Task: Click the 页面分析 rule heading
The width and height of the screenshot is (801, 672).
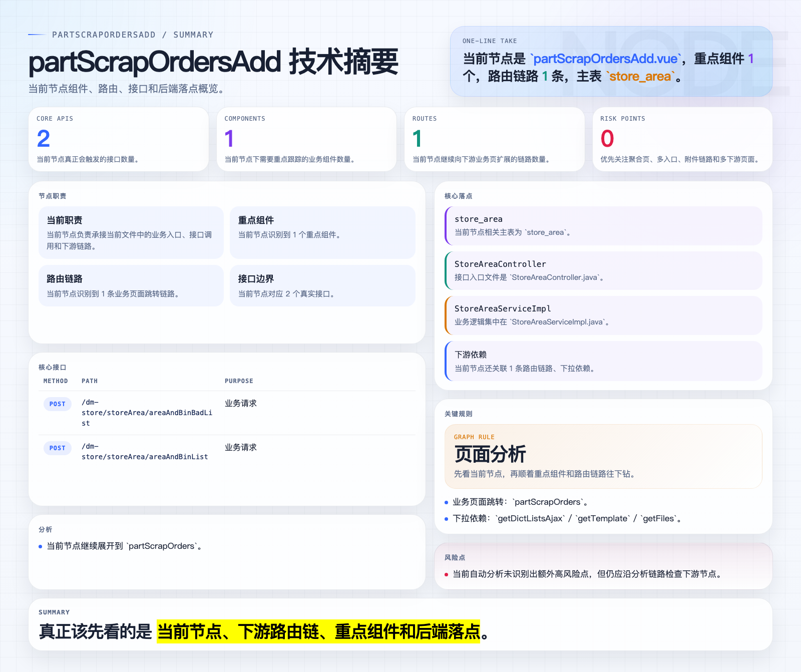Action: tap(490, 454)
